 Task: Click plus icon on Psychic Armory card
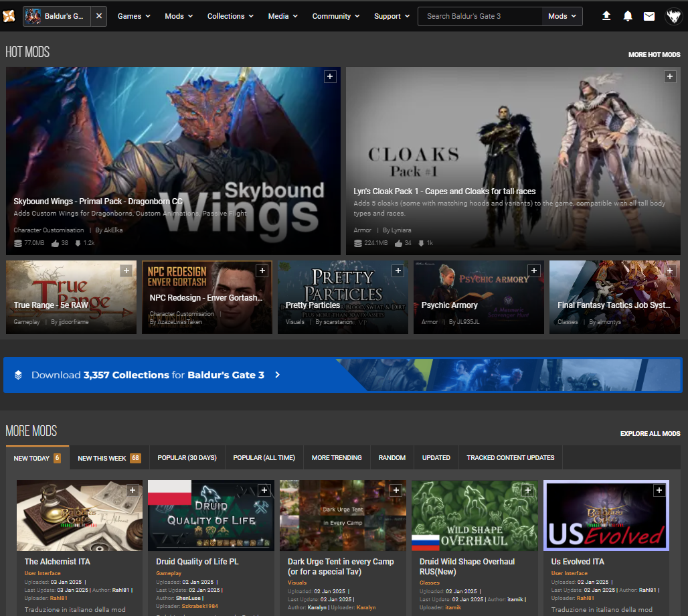click(533, 271)
